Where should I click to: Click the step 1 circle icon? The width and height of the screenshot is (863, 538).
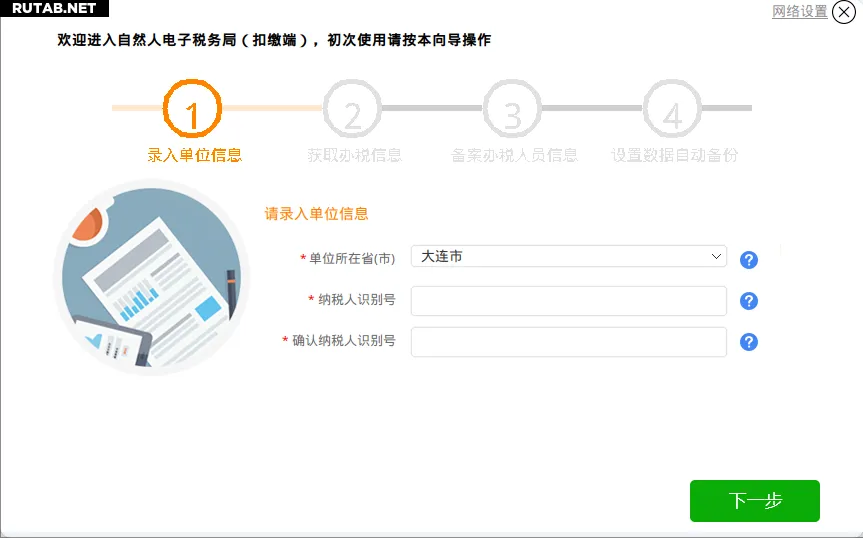(192, 108)
